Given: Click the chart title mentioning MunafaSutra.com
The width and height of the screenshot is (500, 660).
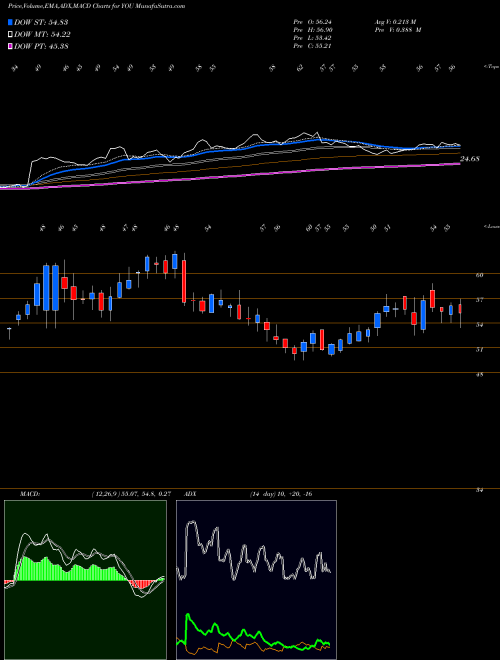Looking at the screenshot, I should [96, 6].
